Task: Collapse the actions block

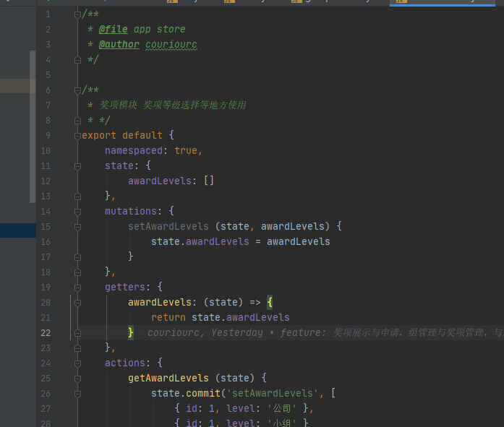Action: [77, 363]
